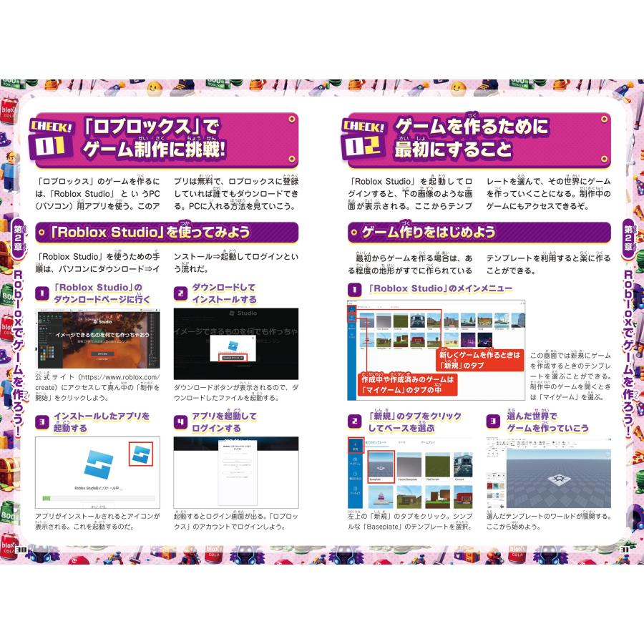Click page number 31

click(x=624, y=550)
